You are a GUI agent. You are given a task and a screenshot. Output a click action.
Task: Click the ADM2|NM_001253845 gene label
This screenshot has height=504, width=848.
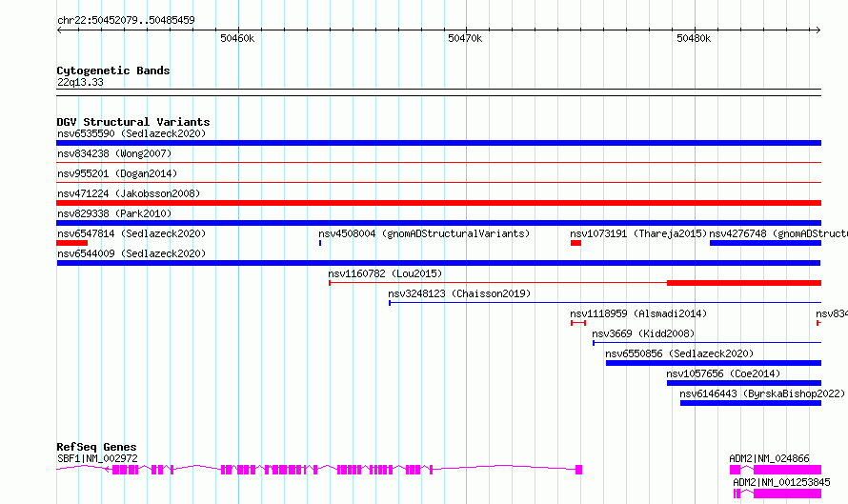coord(781,482)
